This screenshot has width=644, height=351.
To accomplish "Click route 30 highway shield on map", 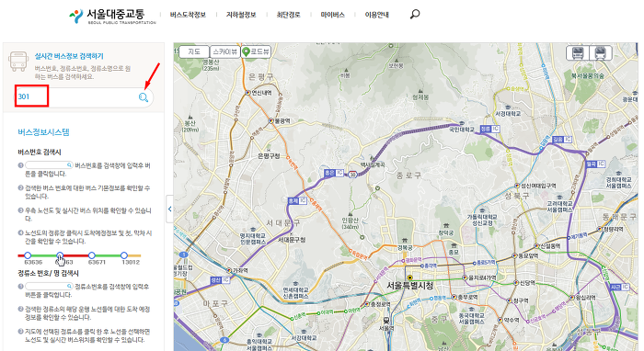I will [352, 175].
